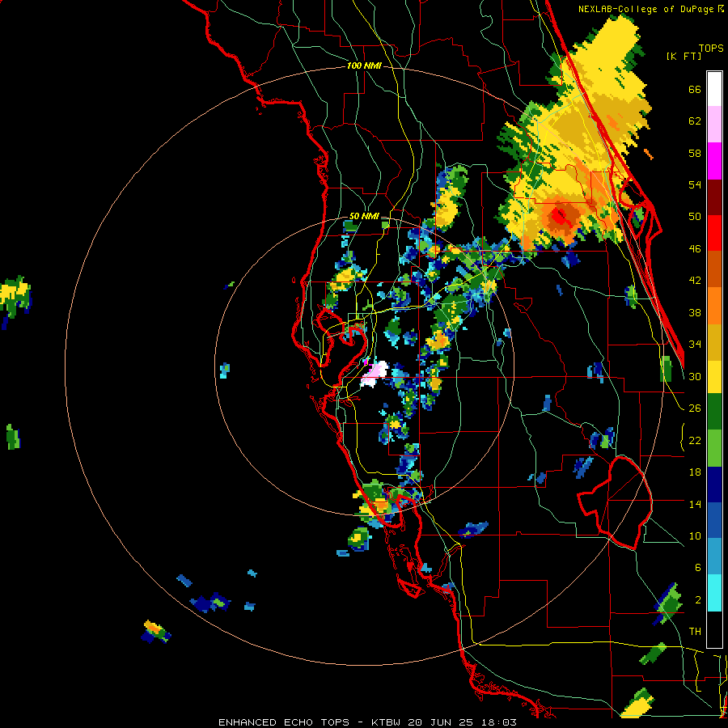Click the gold legend swatch beside 34
Image resolution: width=728 pixels, height=728 pixels.
coord(714,343)
